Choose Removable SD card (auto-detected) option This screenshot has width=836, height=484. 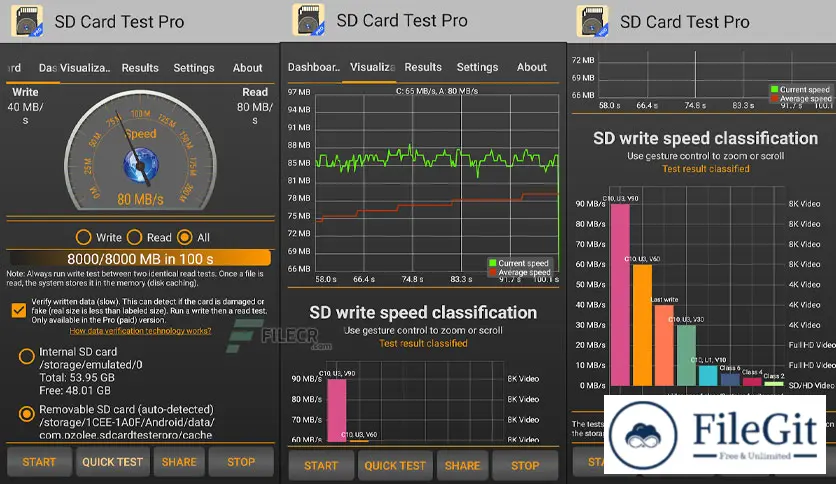coord(27,414)
